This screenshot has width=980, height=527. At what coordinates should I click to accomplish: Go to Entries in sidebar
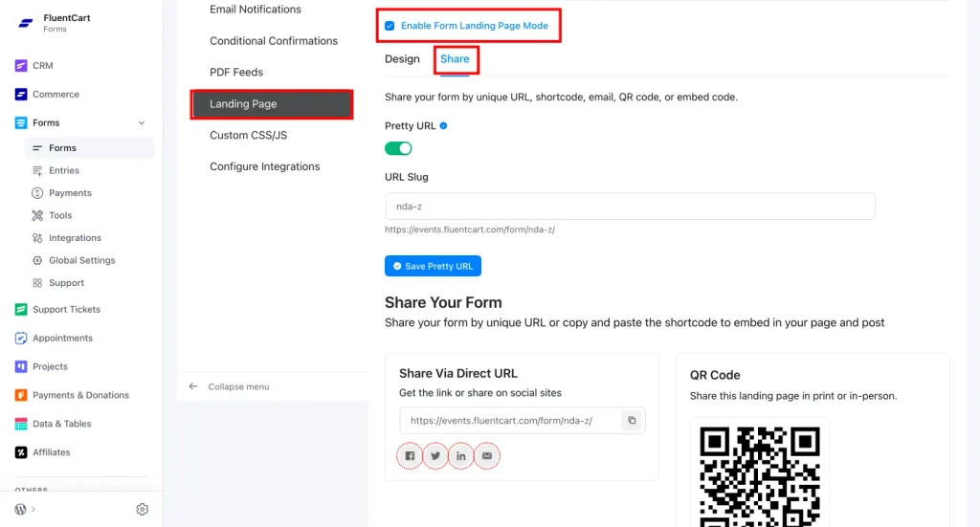pos(64,170)
